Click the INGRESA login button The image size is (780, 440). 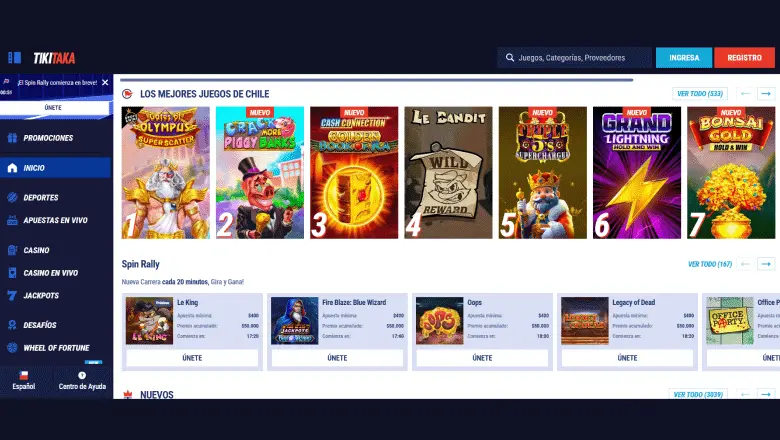pyautogui.click(x=684, y=58)
